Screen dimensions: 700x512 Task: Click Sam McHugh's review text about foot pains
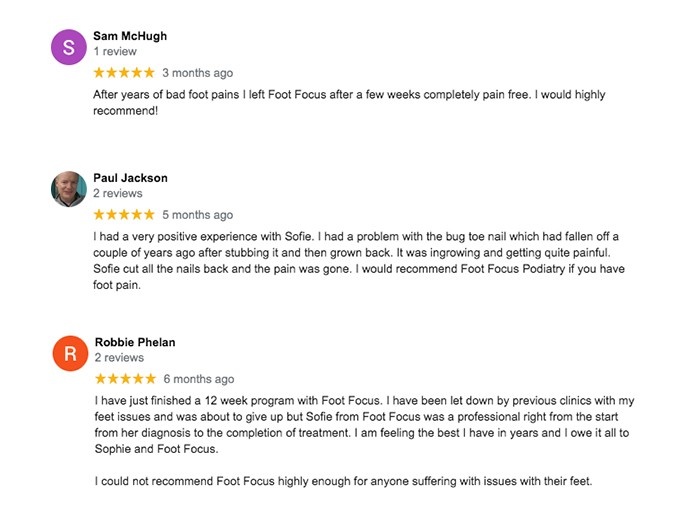tap(349, 103)
